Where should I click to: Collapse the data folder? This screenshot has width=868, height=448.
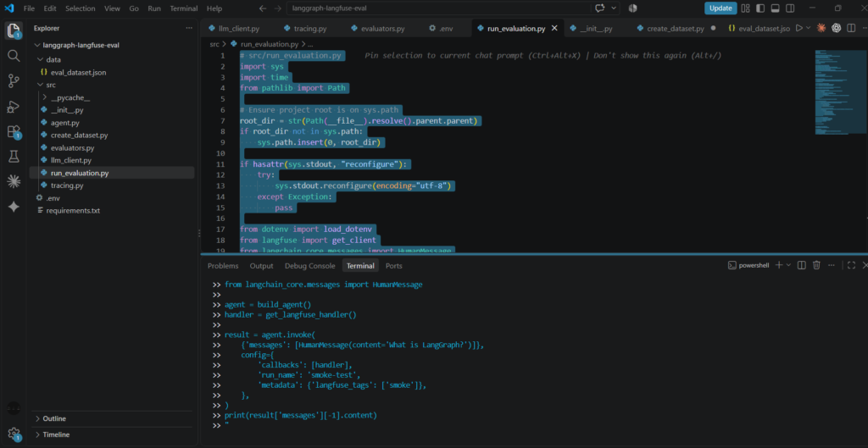point(41,59)
